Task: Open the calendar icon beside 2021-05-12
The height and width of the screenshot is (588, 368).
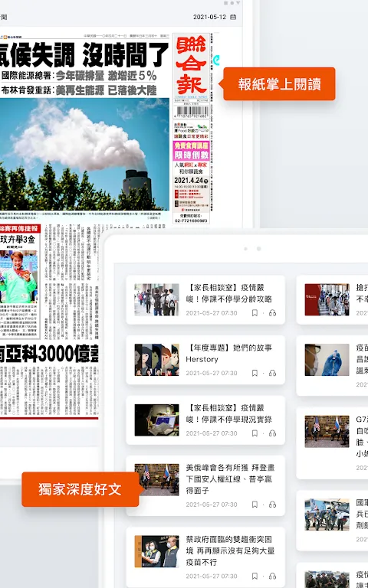Action: pyautogui.click(x=233, y=17)
